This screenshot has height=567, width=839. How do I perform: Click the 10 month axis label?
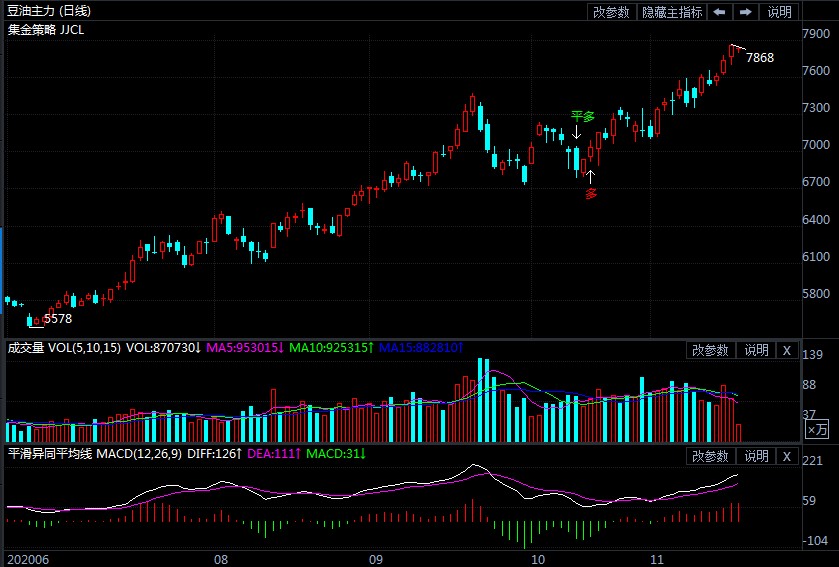538,560
